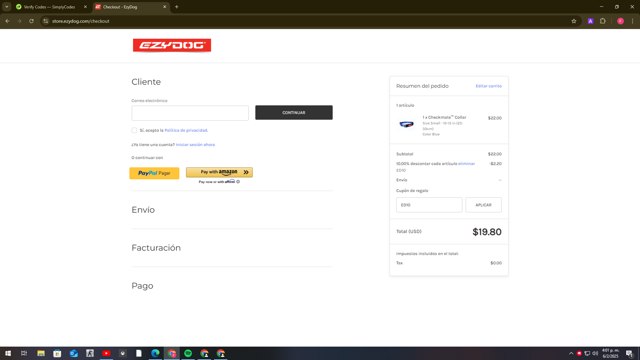Click the address bar URL
The image size is (640, 360).
(x=80, y=21)
